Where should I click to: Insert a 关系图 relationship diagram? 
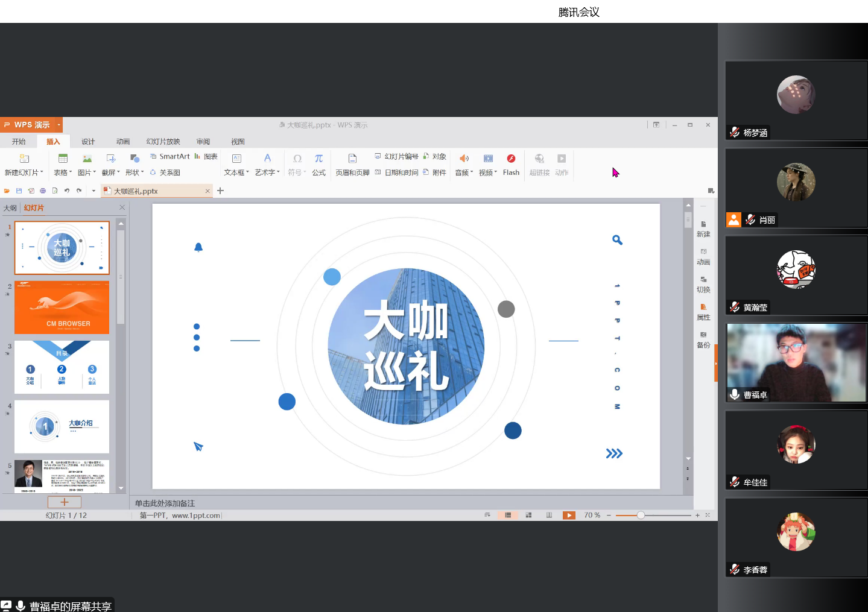point(165,172)
